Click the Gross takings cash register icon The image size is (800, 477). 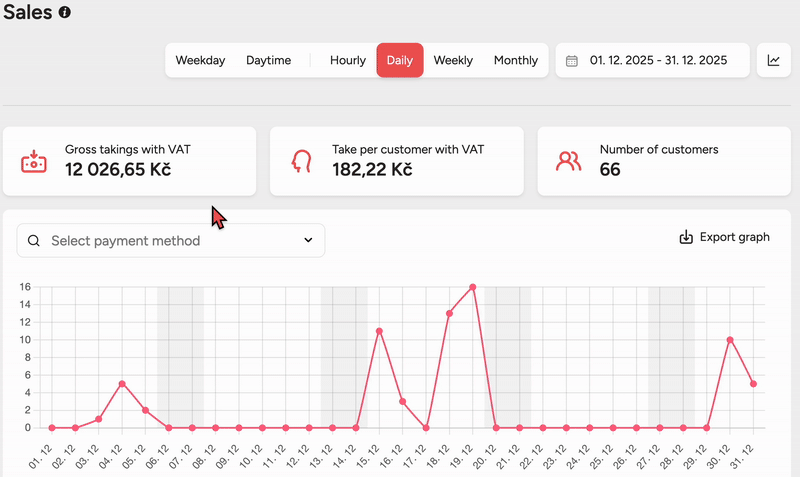(x=34, y=161)
